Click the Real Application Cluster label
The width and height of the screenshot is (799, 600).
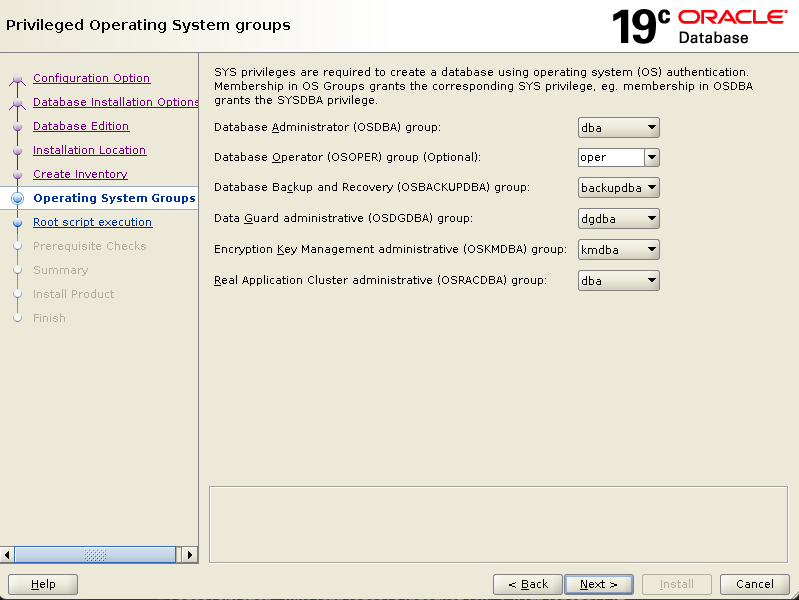tap(380, 280)
